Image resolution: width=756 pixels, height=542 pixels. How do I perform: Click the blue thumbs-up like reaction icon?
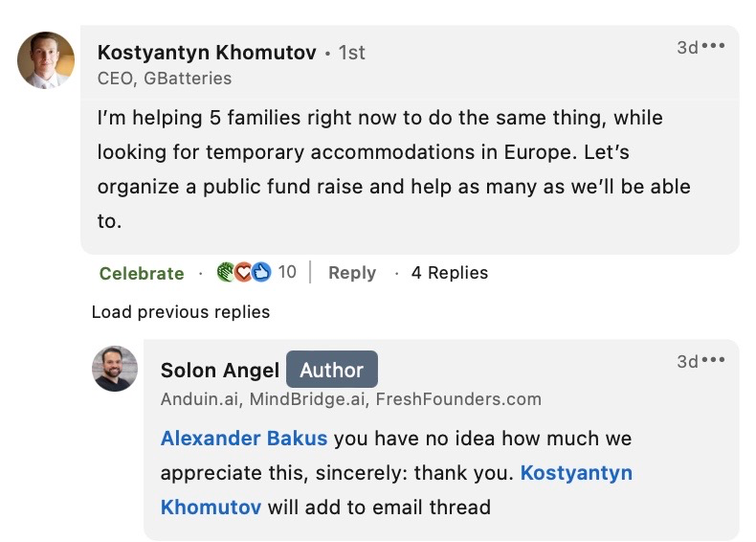[261, 273]
